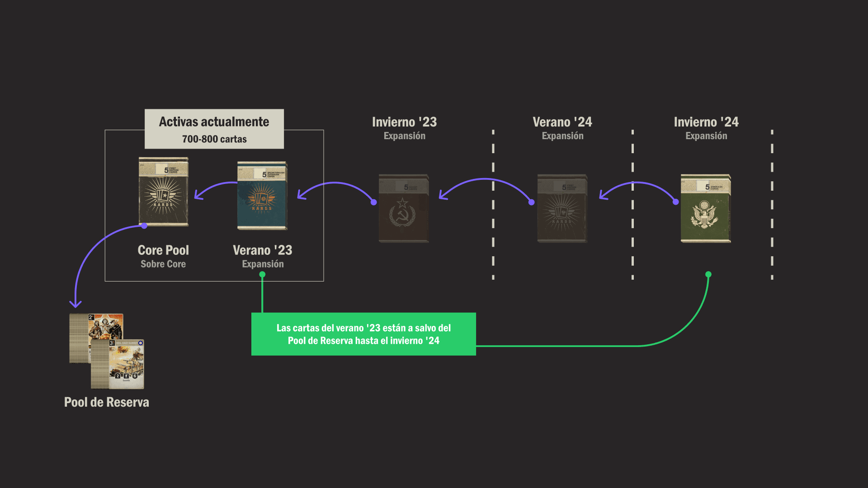The width and height of the screenshot is (868, 488).
Task: Click the 'Core Pool' label text
Action: [163, 250]
